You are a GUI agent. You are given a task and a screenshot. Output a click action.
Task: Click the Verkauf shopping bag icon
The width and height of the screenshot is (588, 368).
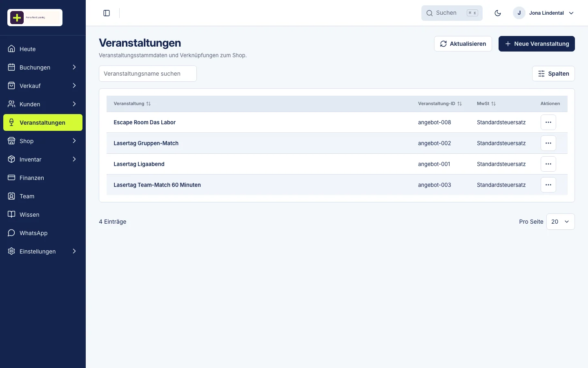pos(11,86)
